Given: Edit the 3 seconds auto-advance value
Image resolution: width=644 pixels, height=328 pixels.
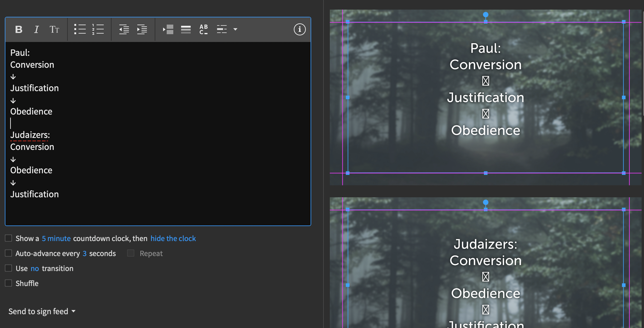Looking at the screenshot, I should click(85, 253).
